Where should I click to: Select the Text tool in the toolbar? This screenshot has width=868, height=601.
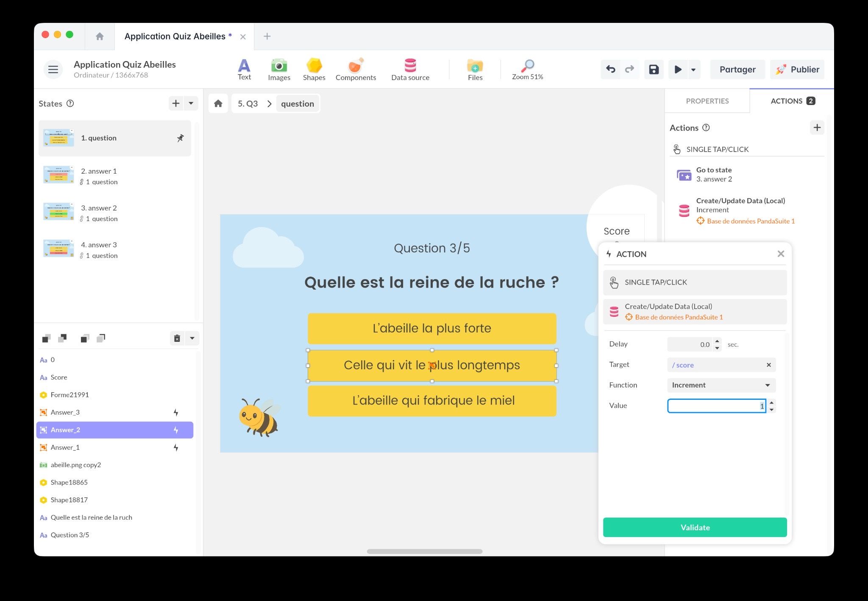click(244, 69)
